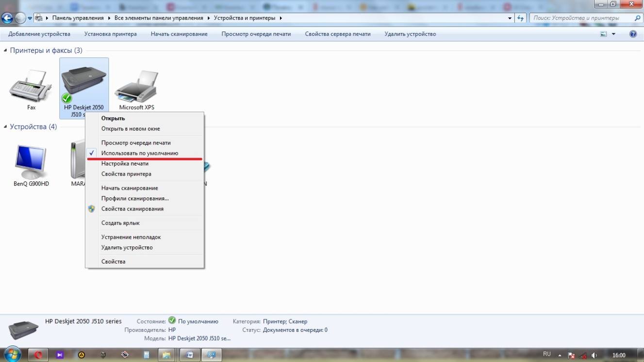Click 'Принтер; Сканер' category value

pos(285,321)
